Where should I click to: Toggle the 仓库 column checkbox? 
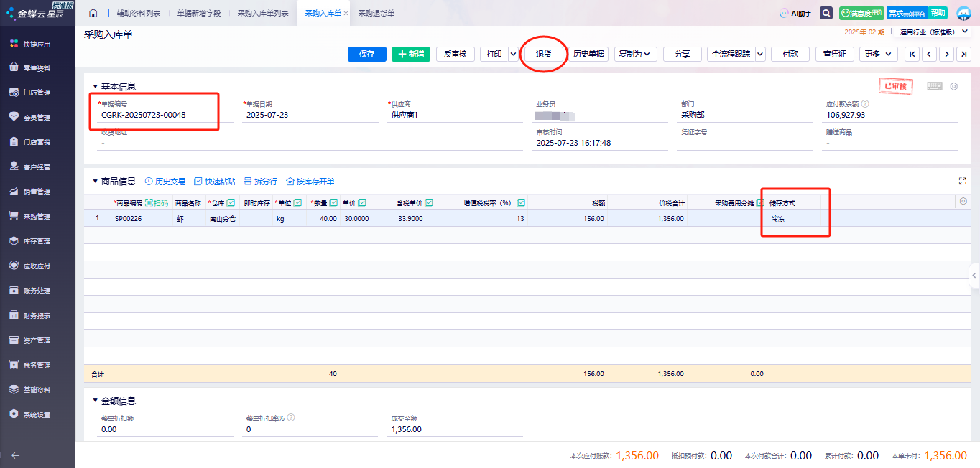231,203
